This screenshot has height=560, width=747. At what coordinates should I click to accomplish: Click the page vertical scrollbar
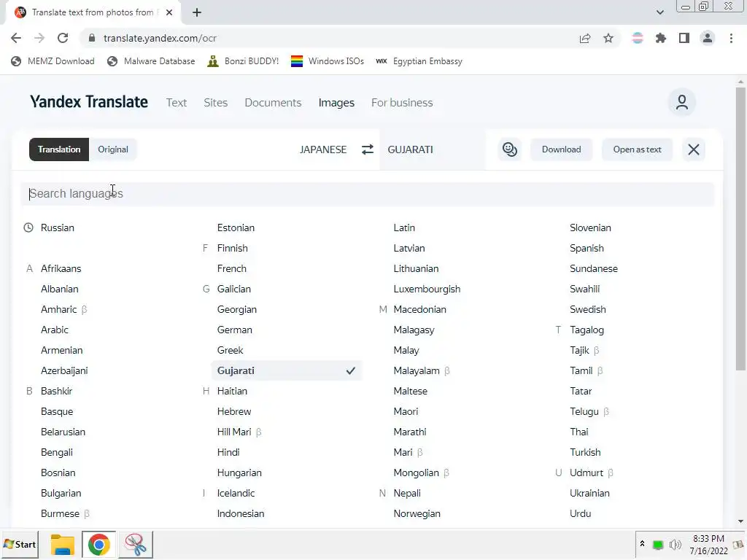740,228
